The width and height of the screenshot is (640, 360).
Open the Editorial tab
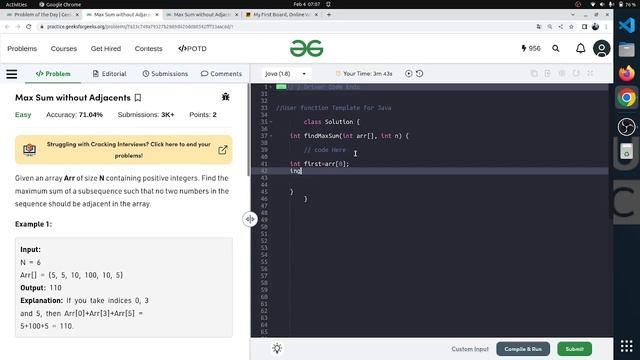pos(109,74)
